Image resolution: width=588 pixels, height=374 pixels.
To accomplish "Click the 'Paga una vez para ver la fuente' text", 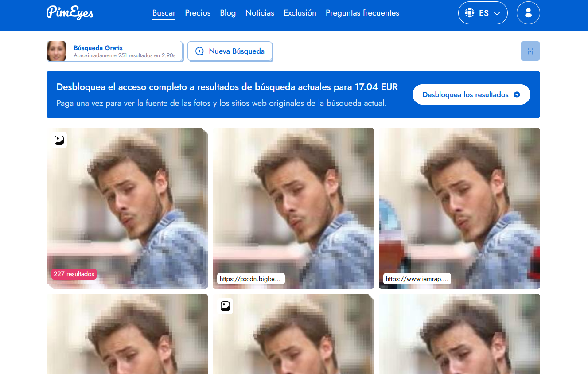I will point(222,103).
